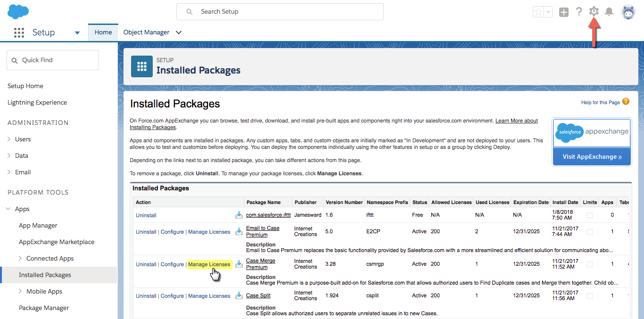The width and height of the screenshot is (644, 319).
Task: Click the Version Number column header
Action: tap(344, 202)
